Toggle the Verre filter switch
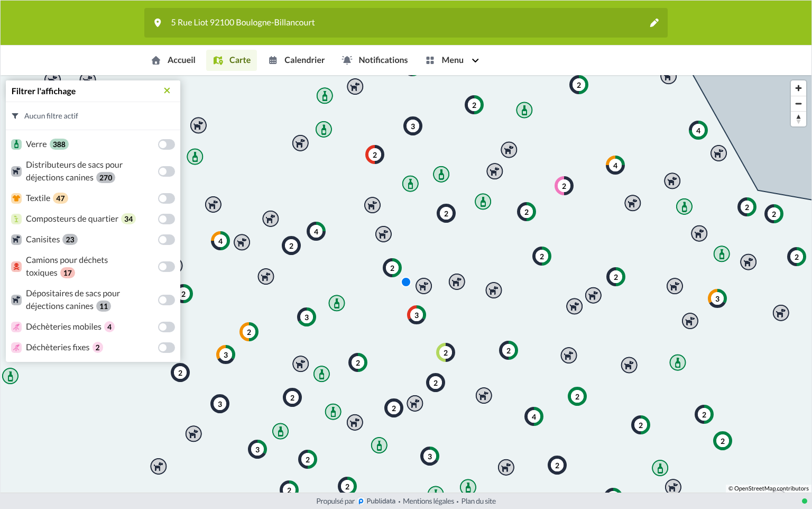 click(167, 144)
